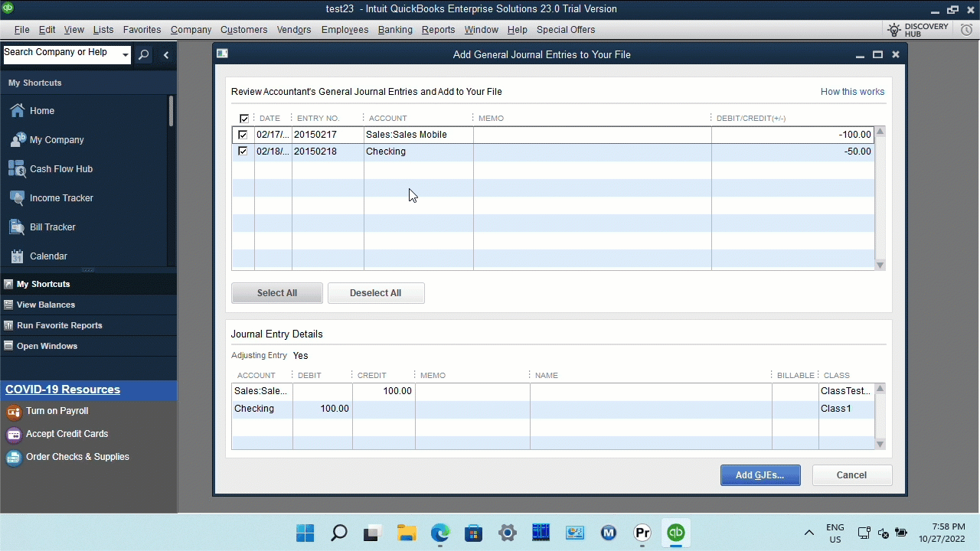Open taskbar search
The height and width of the screenshot is (551, 980).
(x=339, y=533)
